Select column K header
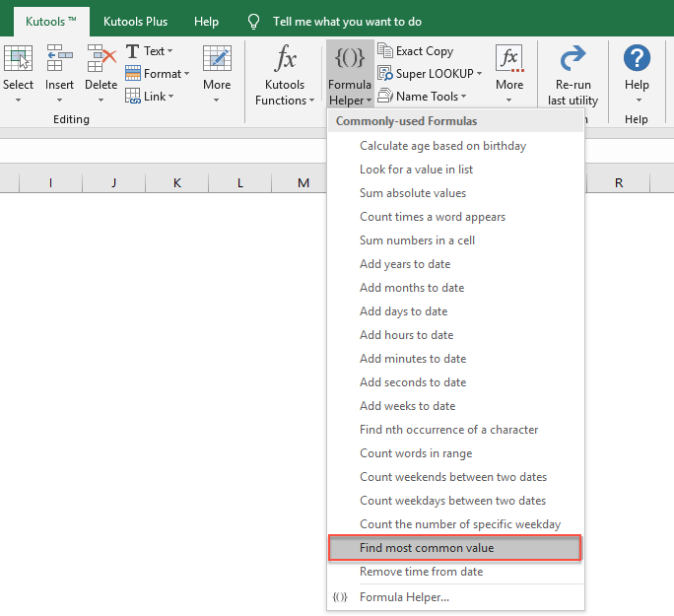 177,182
